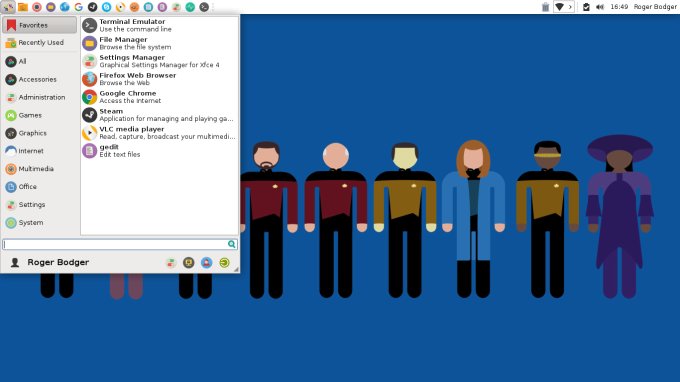This screenshot has height=382, width=680.
Task: Open VLC media player entry
Action: pos(159,133)
